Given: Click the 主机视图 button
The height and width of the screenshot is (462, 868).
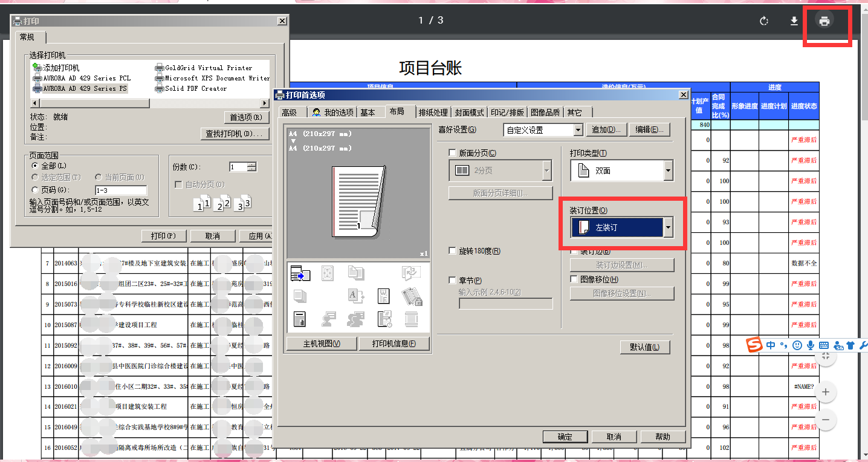Looking at the screenshot, I should 321,343.
